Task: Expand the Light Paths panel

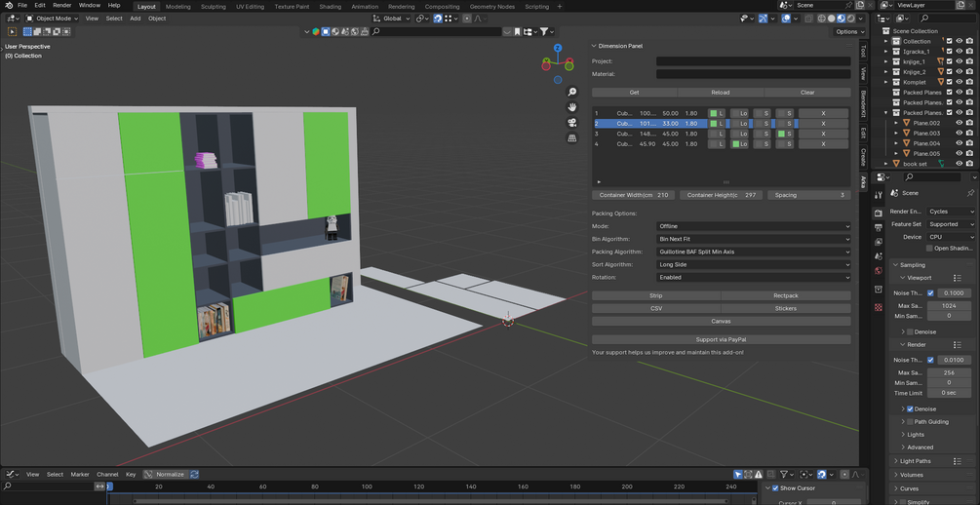Action: pos(916,461)
